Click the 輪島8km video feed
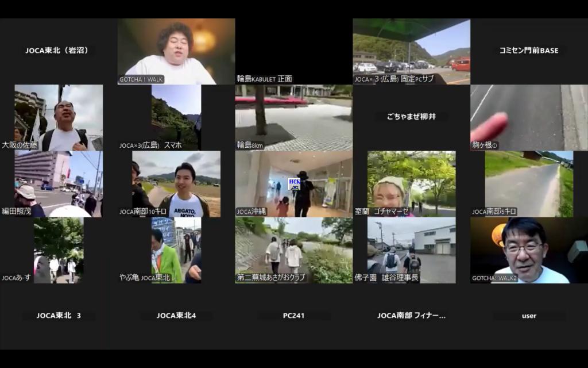This screenshot has width=588, height=368. click(294, 118)
